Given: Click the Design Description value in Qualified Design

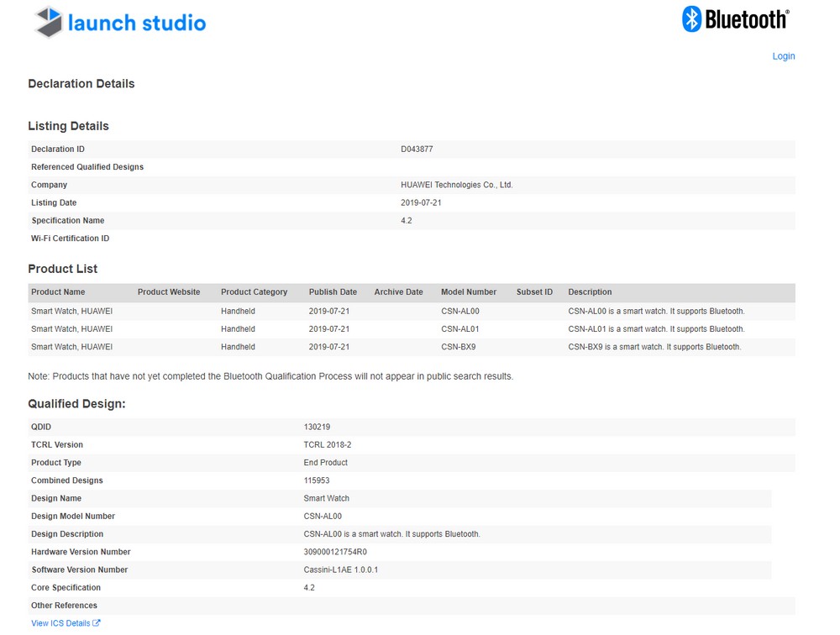Looking at the screenshot, I should 391,534.
